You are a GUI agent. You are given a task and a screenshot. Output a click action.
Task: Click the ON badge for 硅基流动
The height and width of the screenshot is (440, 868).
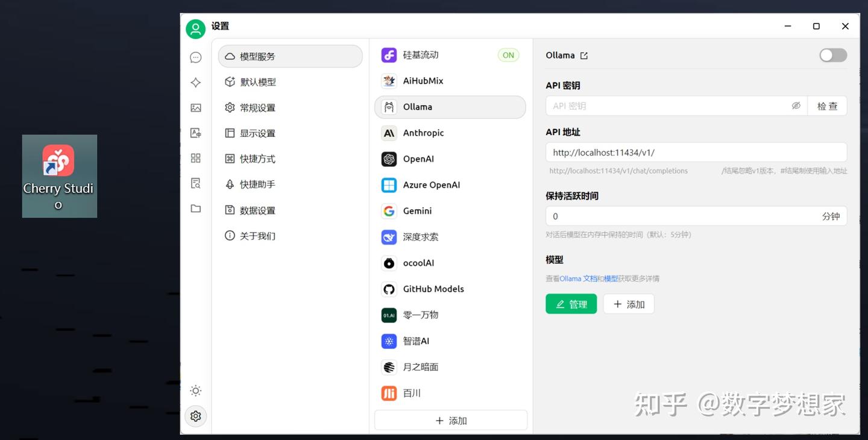508,55
